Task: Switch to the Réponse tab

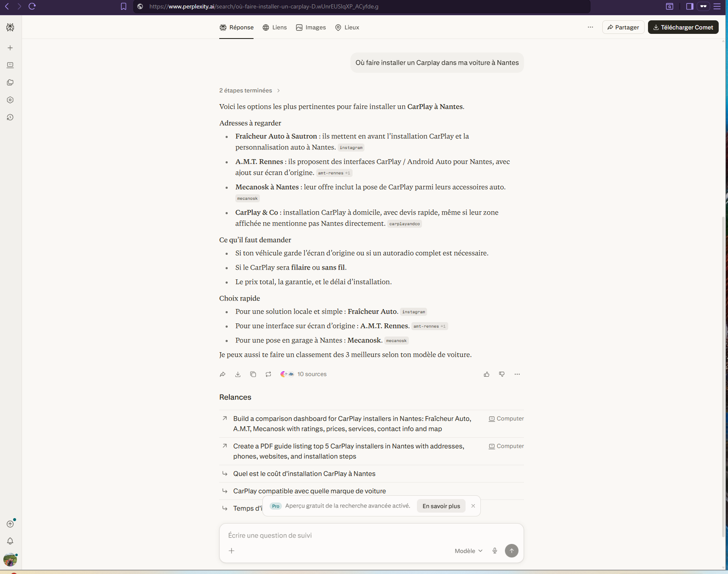Action: tap(236, 28)
